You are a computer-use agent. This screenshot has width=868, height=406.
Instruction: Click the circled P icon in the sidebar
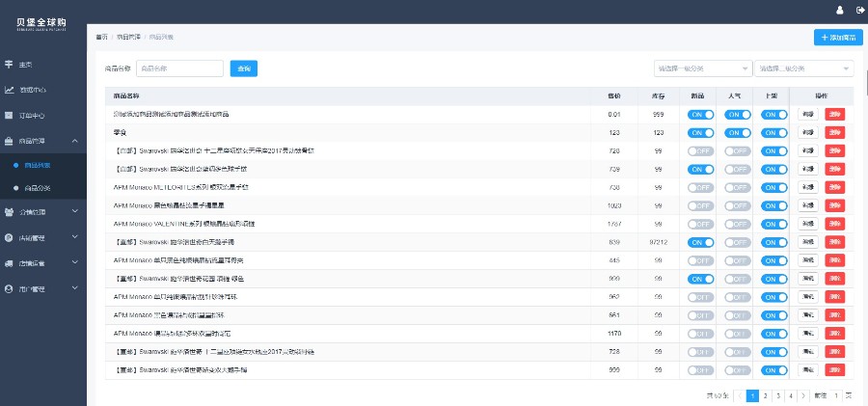point(9,237)
